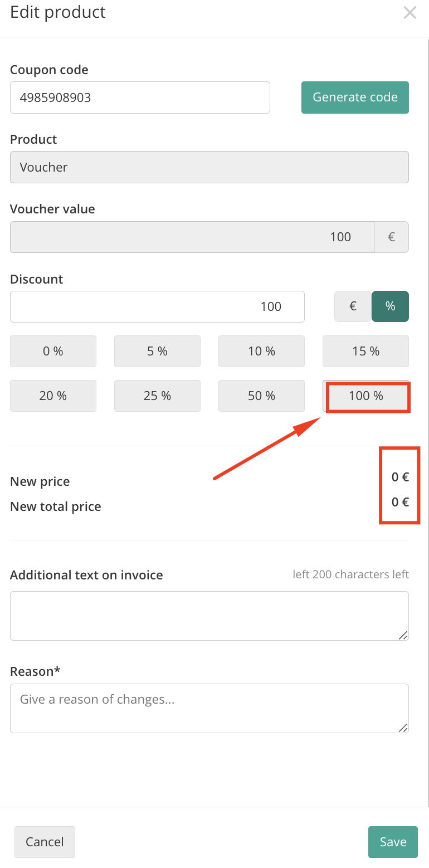Screen dimensions: 429x868
Task: Close the Edit product dialog
Action: coord(409,13)
